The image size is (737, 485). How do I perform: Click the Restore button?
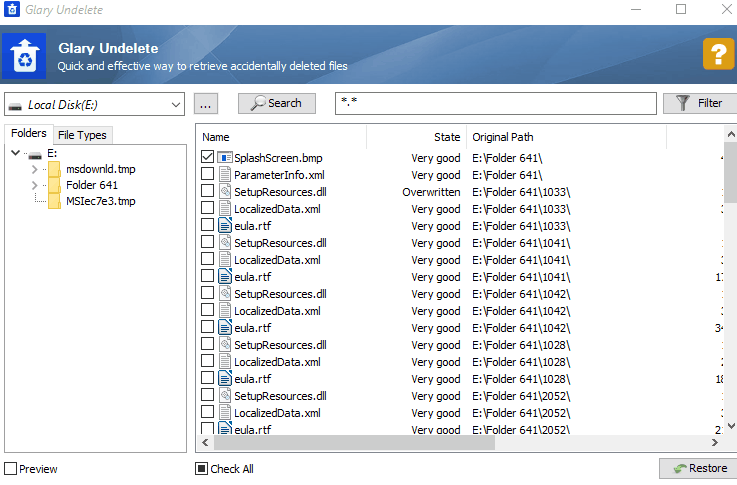click(698, 469)
